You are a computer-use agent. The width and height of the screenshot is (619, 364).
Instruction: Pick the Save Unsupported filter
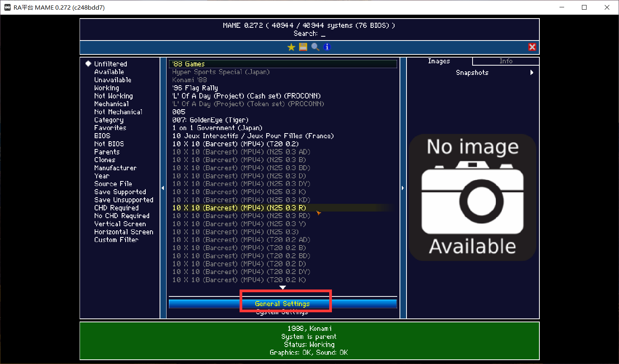[x=124, y=200]
